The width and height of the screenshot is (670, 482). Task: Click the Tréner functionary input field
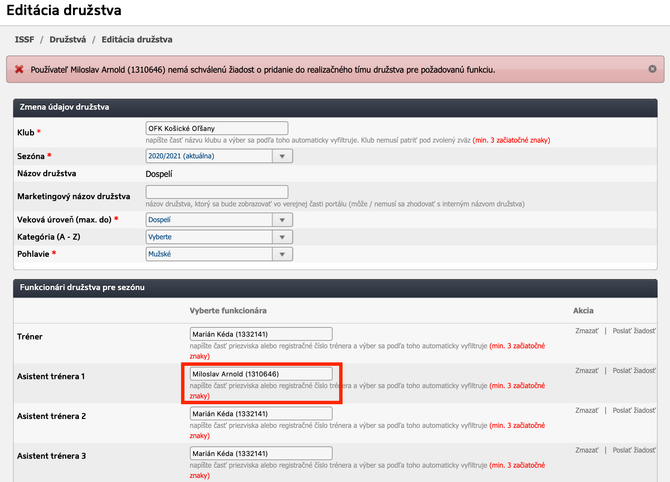[260, 333]
